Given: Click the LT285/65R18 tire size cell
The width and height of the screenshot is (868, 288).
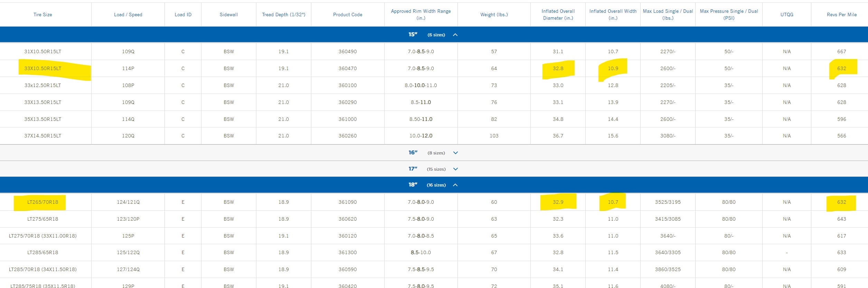Looking at the screenshot, I should coord(43,252).
